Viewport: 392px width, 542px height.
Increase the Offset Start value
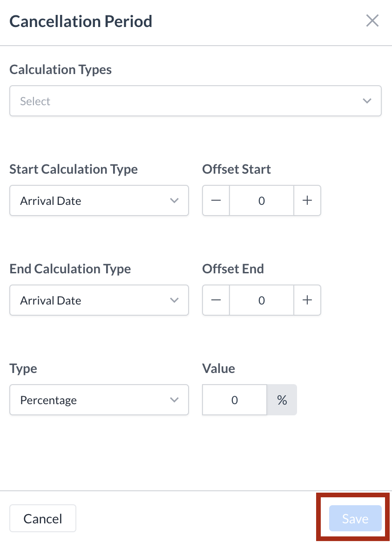pyautogui.click(x=307, y=201)
